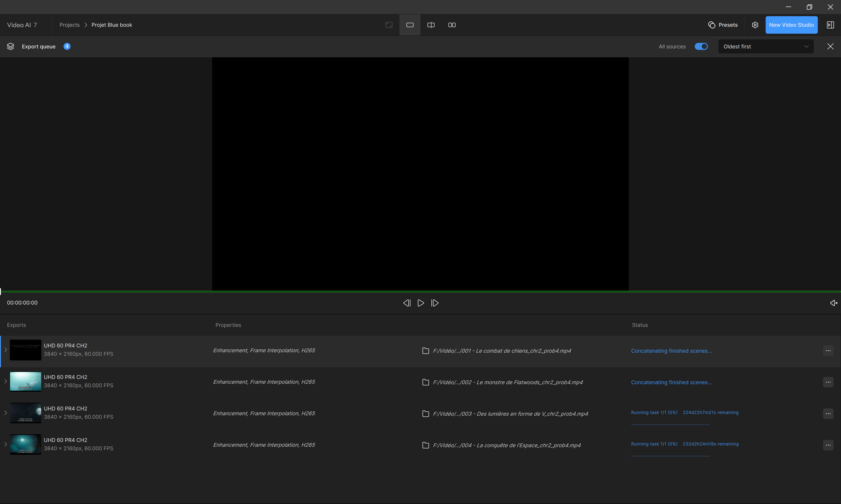This screenshot has width=841, height=504.
Task: Expand the La conquête de l'Espace export row
Action: tap(5, 444)
